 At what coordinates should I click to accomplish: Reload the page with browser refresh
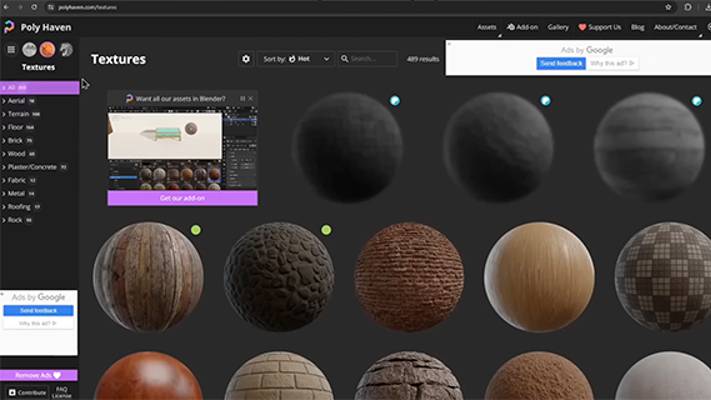click(x=34, y=7)
